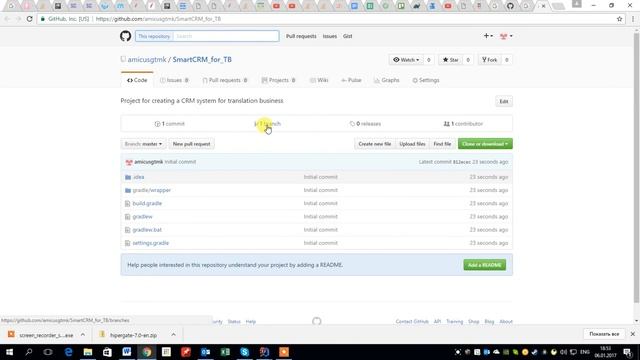This screenshot has height=360, width=640.
Task: Open Pull requests in the top navigation
Action: (301, 36)
